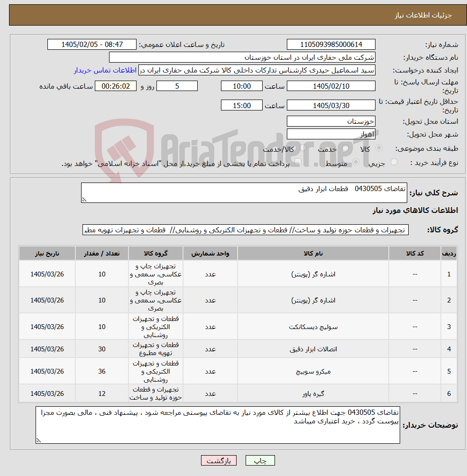This screenshot has height=476, width=467.
Task: Click the response deadline date 1405/02/10
Action: [x=331, y=86]
